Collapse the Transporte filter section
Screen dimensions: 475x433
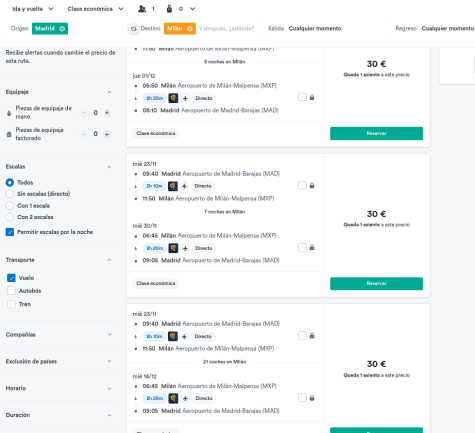(x=109, y=260)
